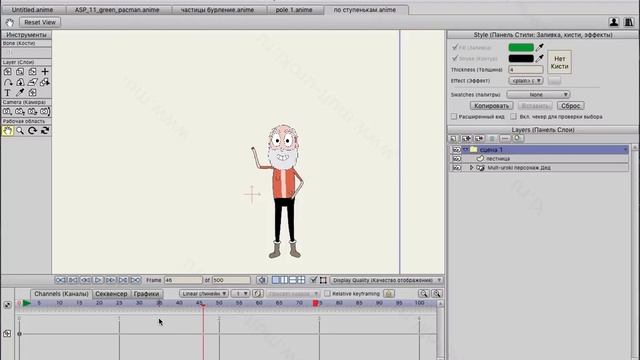Select the Set Origin crosshair tool
Viewport: 640px width, 360px height.
click(x=45, y=71)
